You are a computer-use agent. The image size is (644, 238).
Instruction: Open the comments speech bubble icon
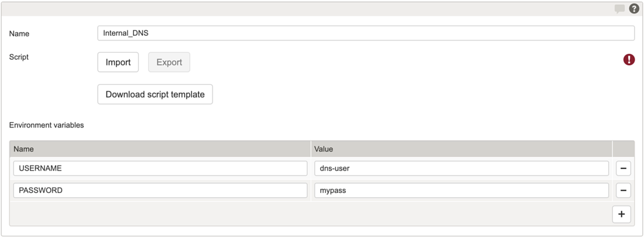coord(619,9)
